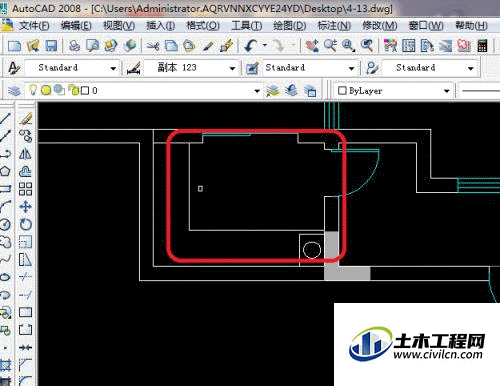Open a drawing file icon
Viewport: 500px width, 386px height.
(33, 46)
